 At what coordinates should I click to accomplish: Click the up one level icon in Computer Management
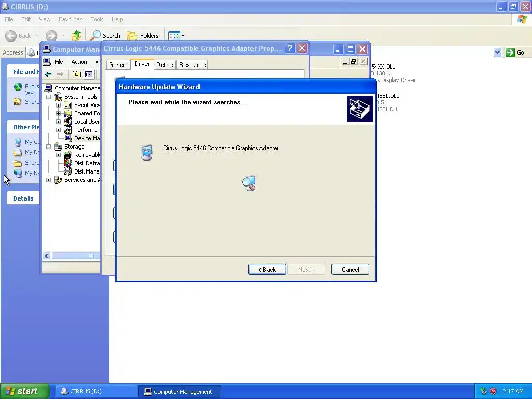(x=77, y=74)
